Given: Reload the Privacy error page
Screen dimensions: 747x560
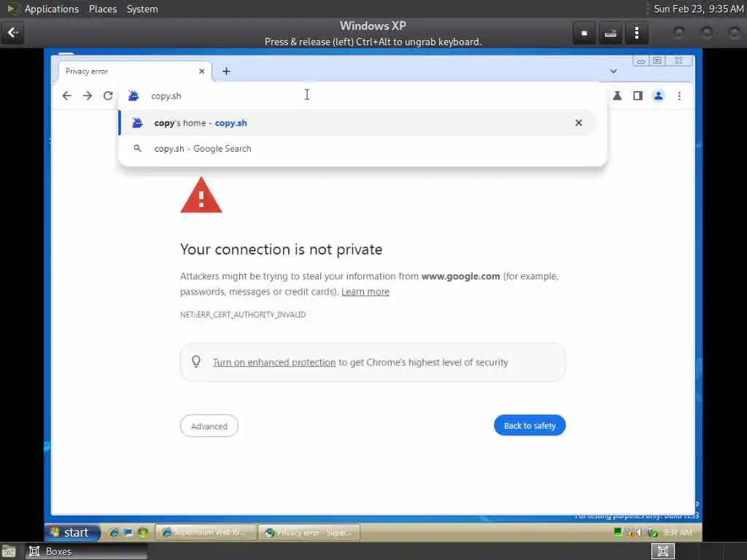Looking at the screenshot, I should click(108, 96).
